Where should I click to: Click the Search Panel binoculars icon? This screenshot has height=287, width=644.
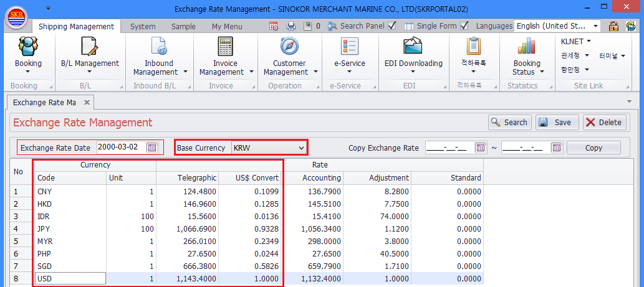333,26
